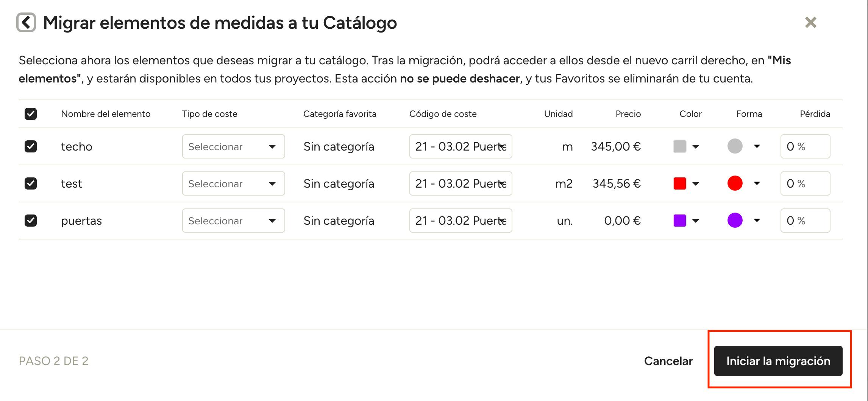
Task: Open Código de coste dropdown for puertas
Action: pyautogui.click(x=461, y=221)
